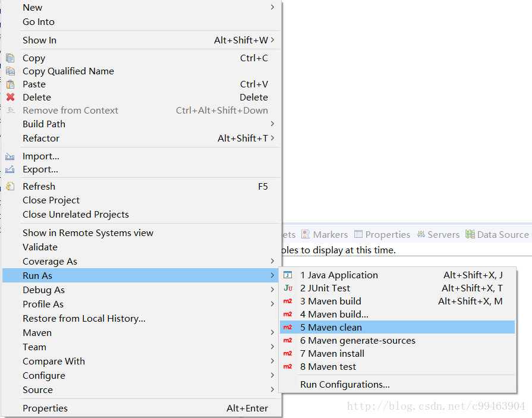This screenshot has height=418, width=532.
Task: Run 8 Maven test
Action: [397, 367]
